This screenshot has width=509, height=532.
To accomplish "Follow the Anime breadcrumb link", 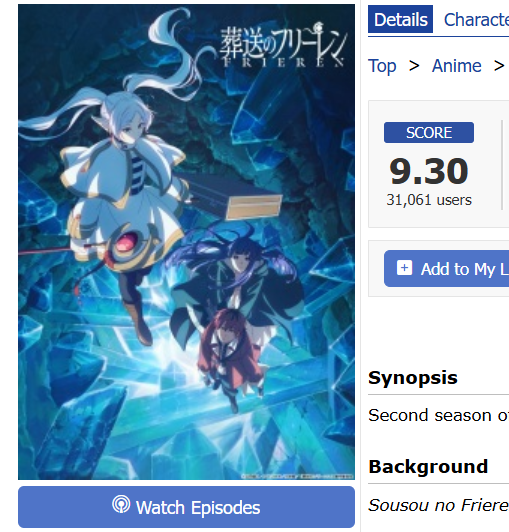I will pyautogui.click(x=456, y=65).
